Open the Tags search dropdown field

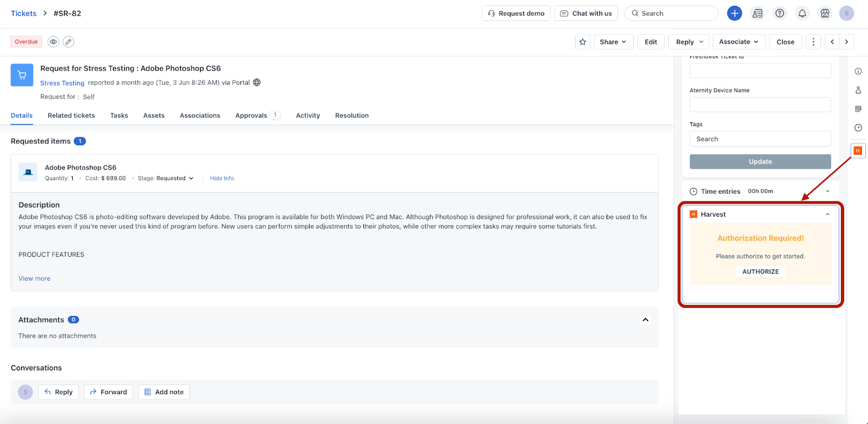[x=760, y=139]
